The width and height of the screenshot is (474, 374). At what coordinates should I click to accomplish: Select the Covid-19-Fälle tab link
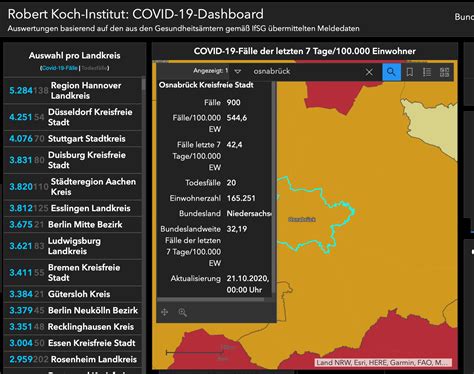click(59, 68)
